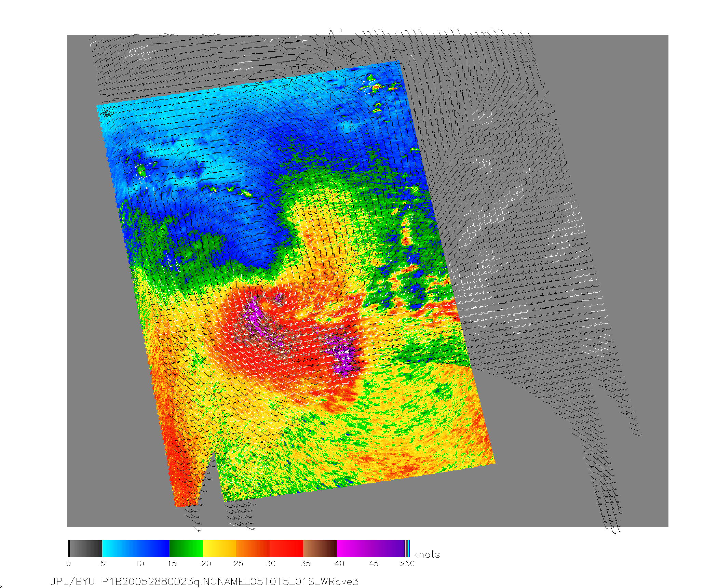Click the cyan-blue 5-15 knots legend segment
Viewport: 704px width, 588px height.
tap(136, 549)
